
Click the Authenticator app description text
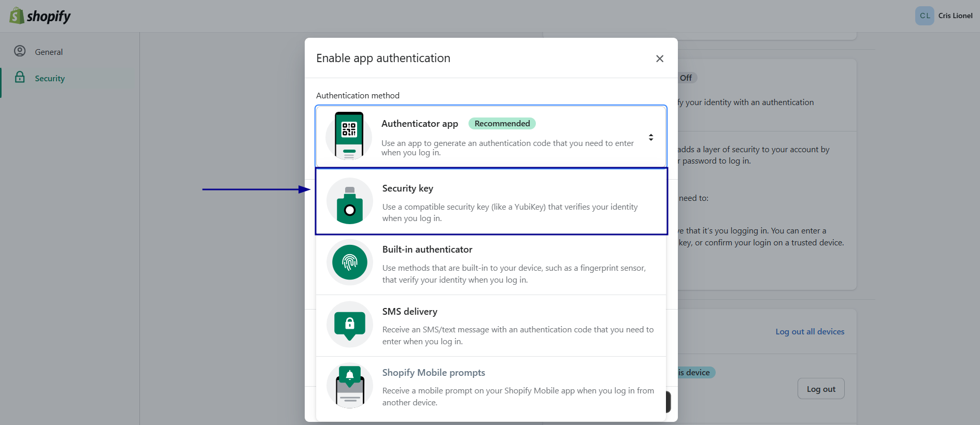click(x=507, y=148)
